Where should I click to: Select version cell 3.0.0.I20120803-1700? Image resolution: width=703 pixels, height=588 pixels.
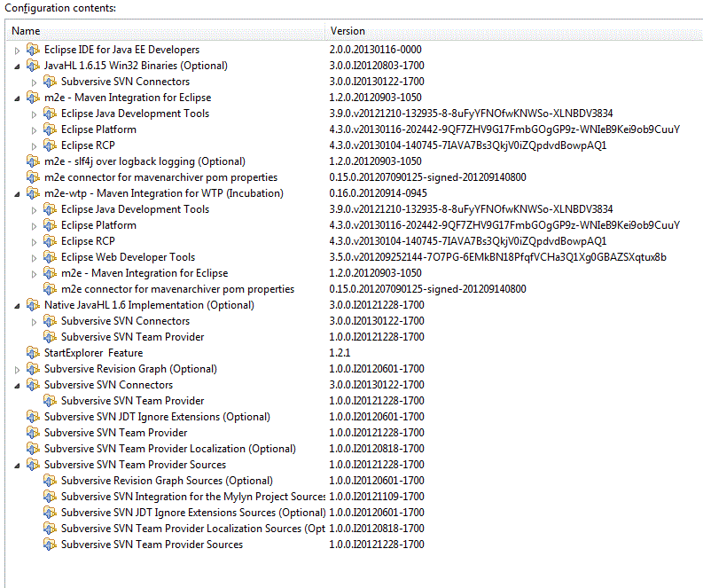tap(377, 66)
